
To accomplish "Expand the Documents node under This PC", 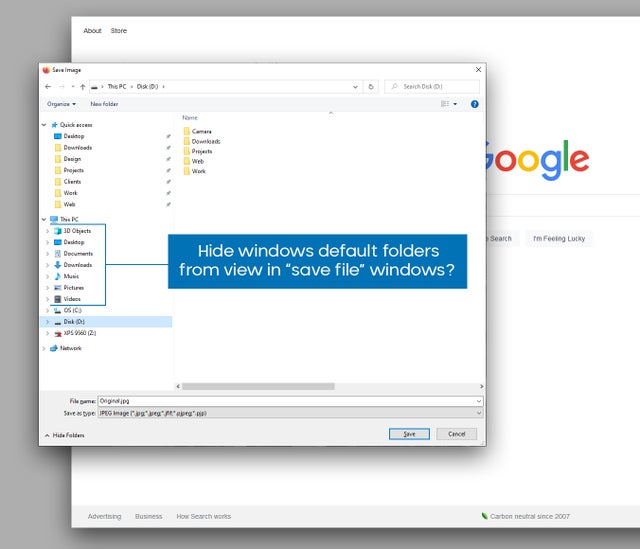I will pyautogui.click(x=48, y=254).
